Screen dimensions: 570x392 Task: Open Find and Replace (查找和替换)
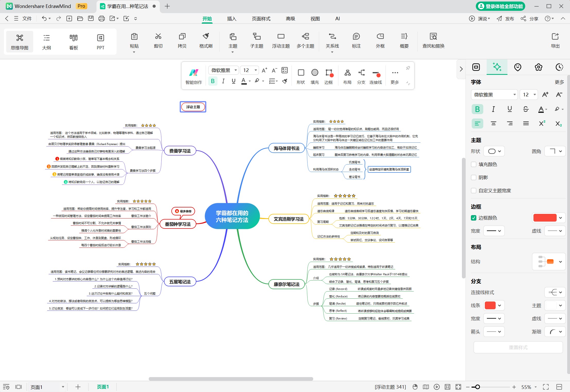[433, 41]
